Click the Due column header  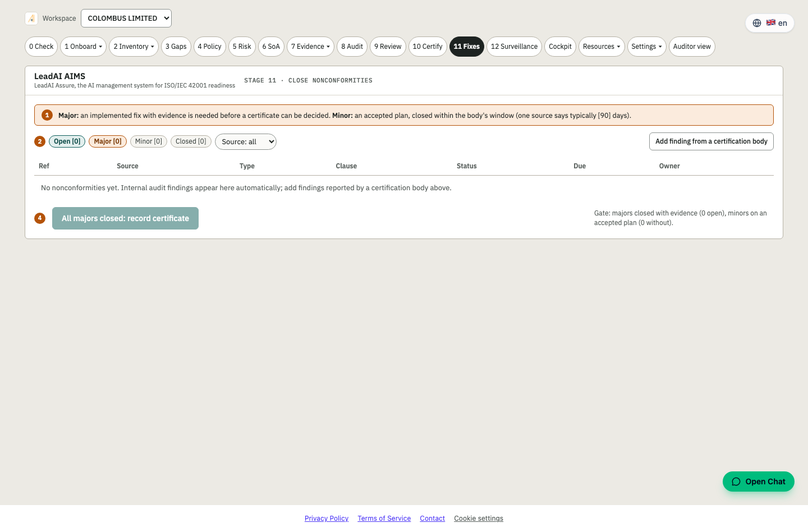(x=580, y=166)
